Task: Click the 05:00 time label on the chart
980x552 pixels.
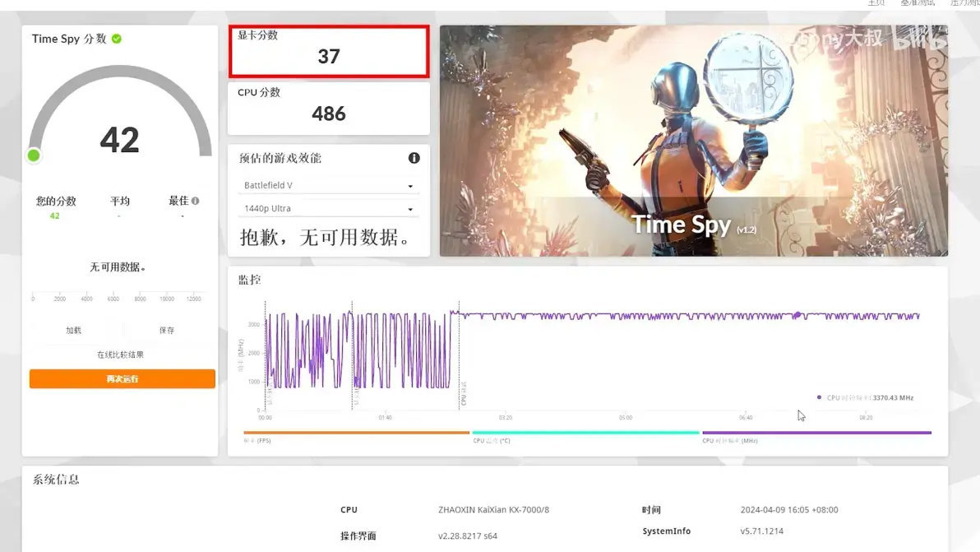Action: click(626, 418)
